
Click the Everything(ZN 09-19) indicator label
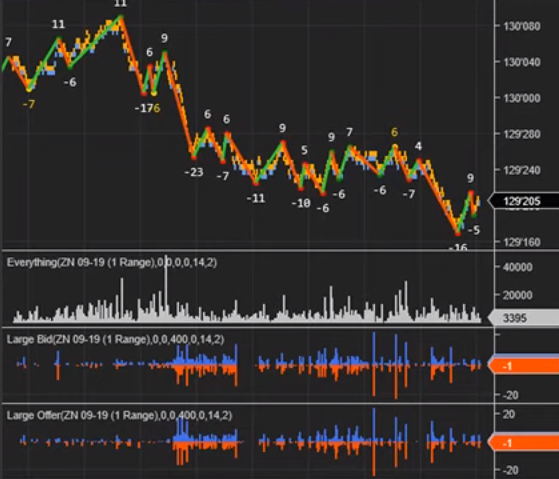112,263
